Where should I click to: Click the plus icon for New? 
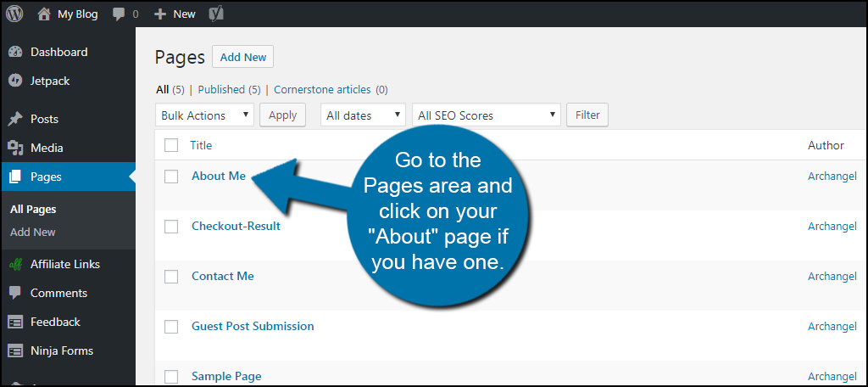(x=160, y=14)
